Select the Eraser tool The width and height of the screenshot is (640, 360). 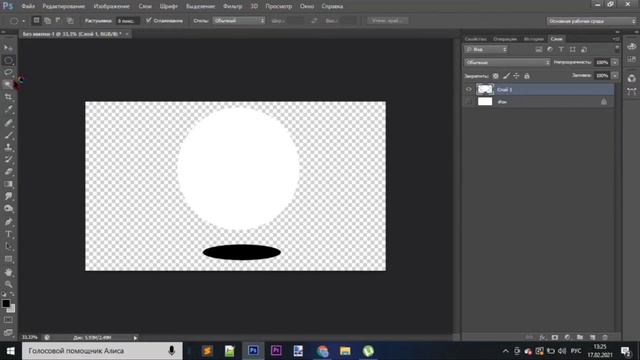8,171
